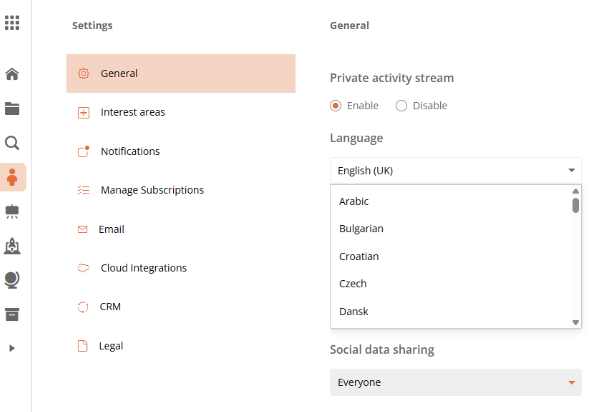Open the Everyone social data sharing dropdown
The image size is (592, 412).
456,383
